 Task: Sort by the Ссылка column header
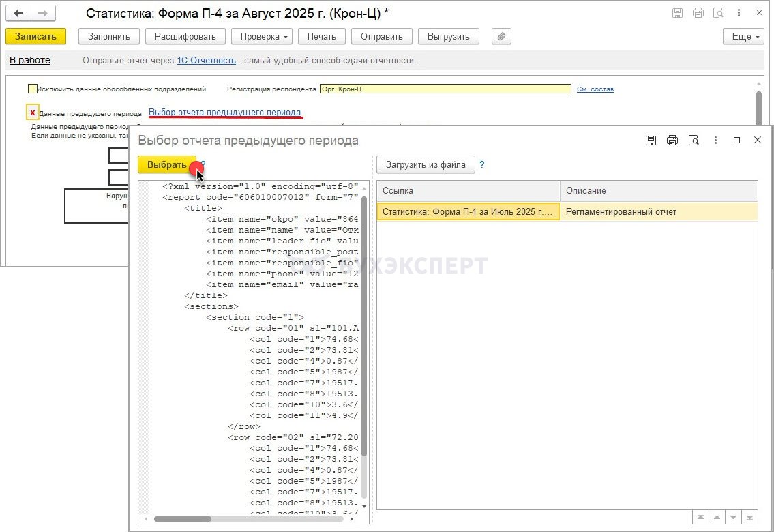click(x=468, y=191)
